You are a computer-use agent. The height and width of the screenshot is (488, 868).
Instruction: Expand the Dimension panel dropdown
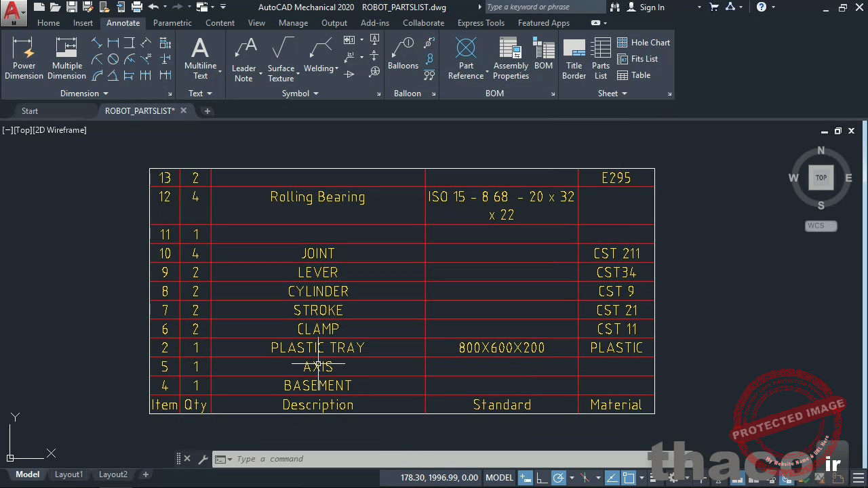(x=105, y=93)
